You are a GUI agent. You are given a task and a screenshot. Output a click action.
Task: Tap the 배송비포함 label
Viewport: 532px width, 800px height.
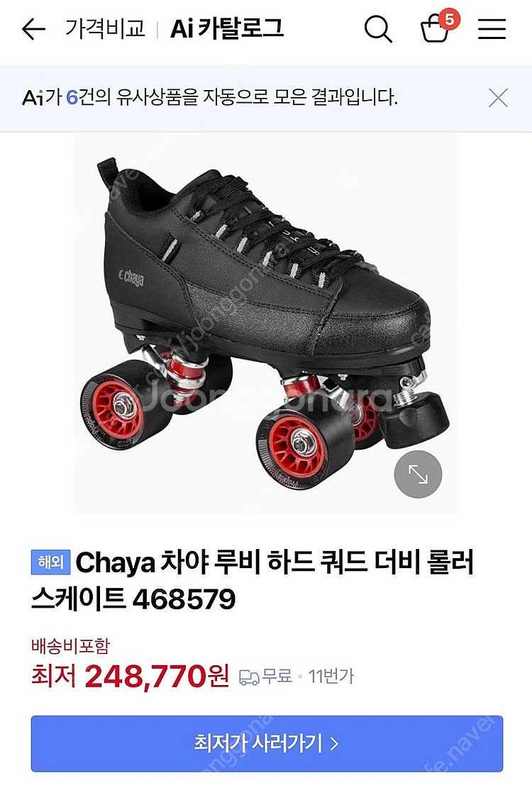(70, 646)
